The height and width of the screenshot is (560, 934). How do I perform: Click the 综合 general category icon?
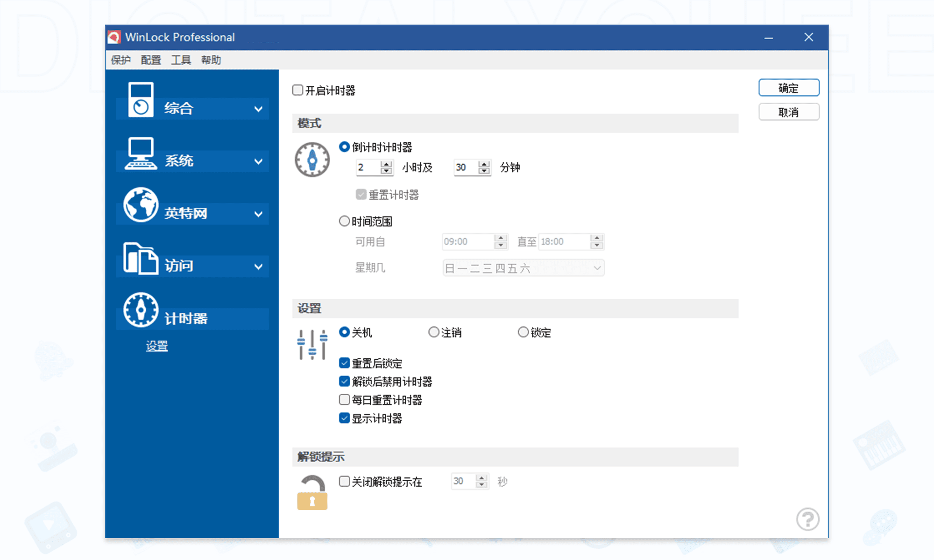(141, 100)
